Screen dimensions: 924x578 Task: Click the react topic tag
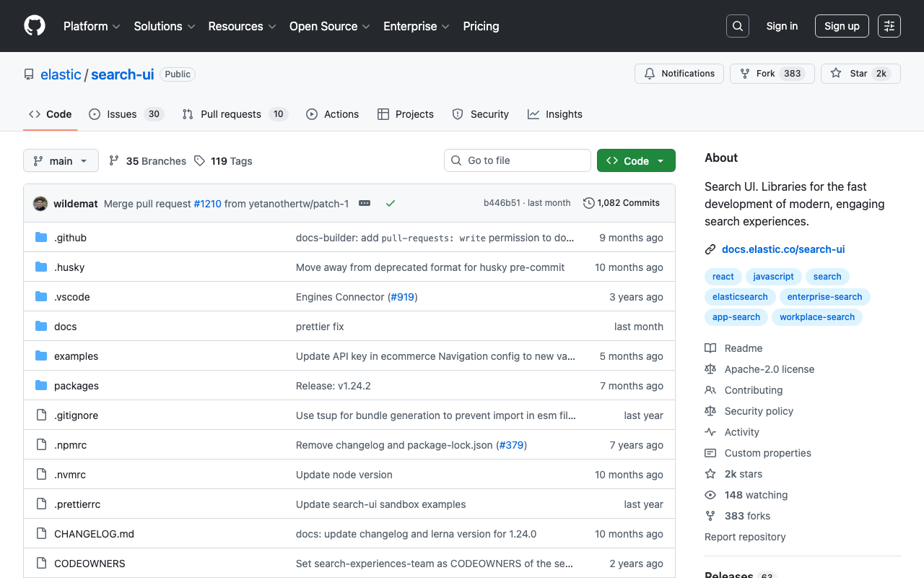pyautogui.click(x=723, y=276)
